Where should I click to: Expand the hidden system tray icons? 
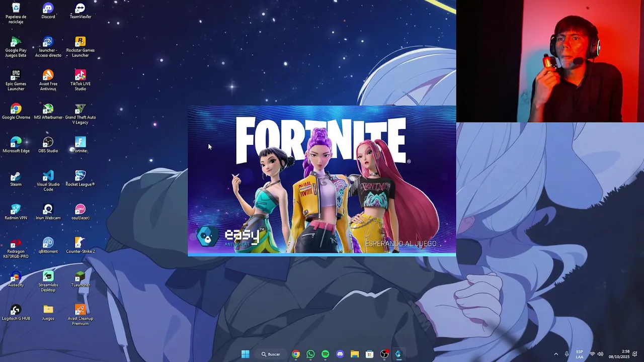[x=556, y=354]
